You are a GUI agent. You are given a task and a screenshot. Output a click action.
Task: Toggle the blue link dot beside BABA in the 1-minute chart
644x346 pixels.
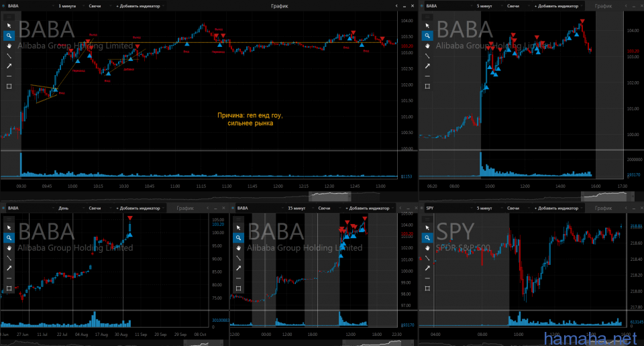(3, 6)
